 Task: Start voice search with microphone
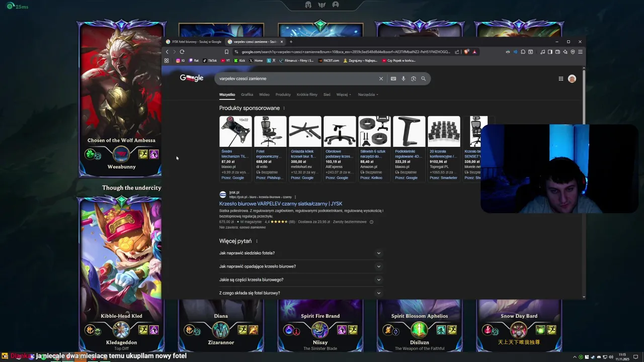[x=403, y=78]
